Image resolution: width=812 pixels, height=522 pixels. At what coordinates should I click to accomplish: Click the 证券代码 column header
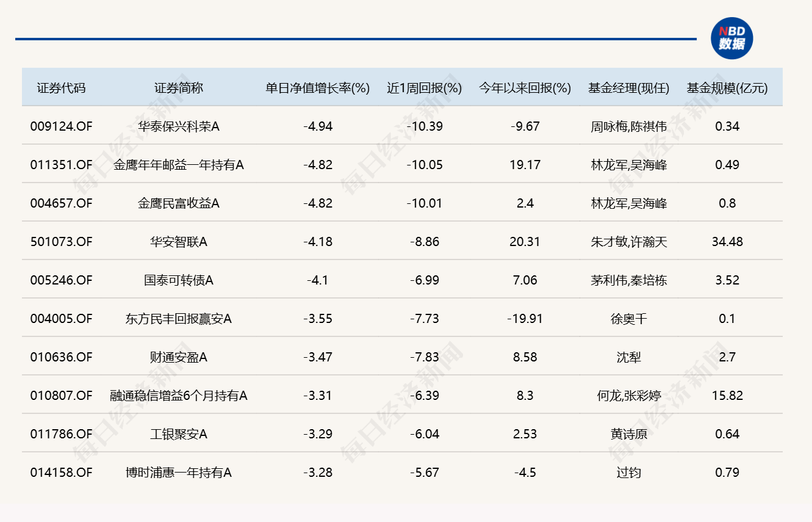tap(61, 88)
